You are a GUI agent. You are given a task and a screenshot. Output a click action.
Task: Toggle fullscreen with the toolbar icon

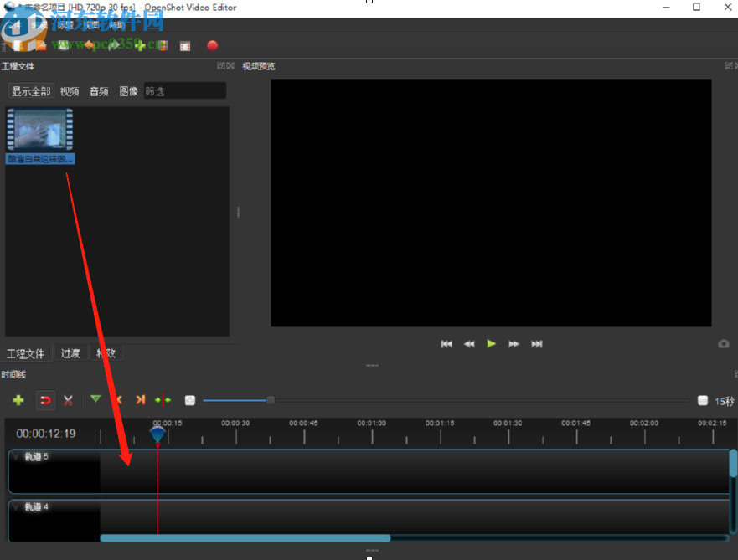point(185,45)
